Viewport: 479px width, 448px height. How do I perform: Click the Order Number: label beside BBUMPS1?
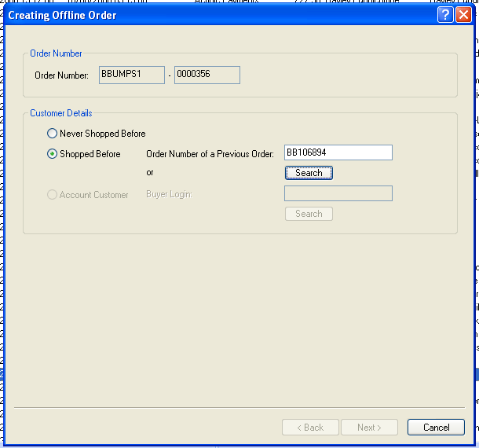pyautogui.click(x=61, y=75)
